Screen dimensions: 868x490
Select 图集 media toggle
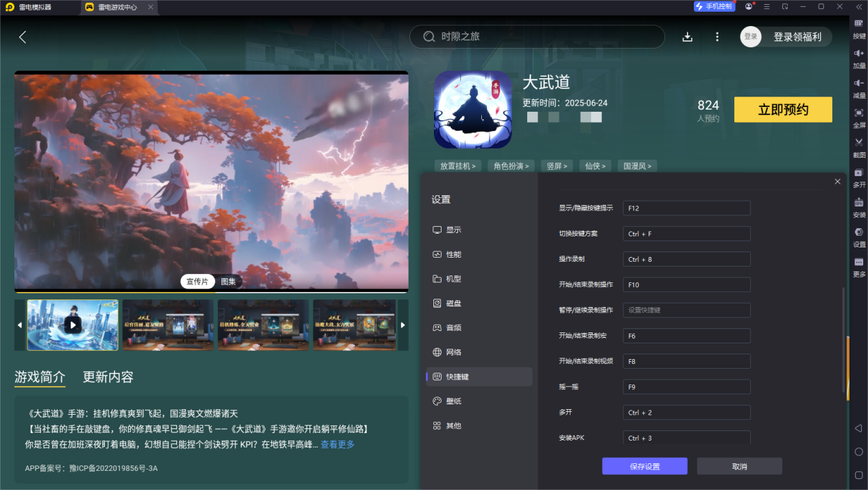pyautogui.click(x=228, y=282)
